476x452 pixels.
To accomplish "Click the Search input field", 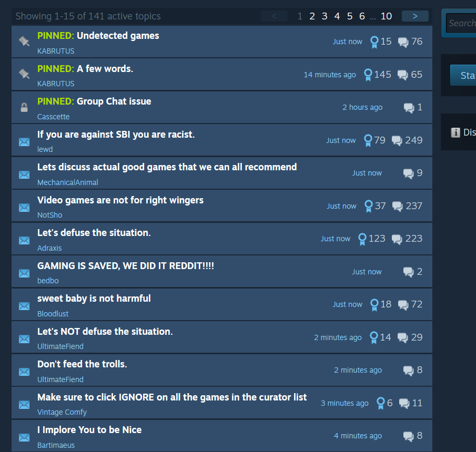I will coord(461,23).
